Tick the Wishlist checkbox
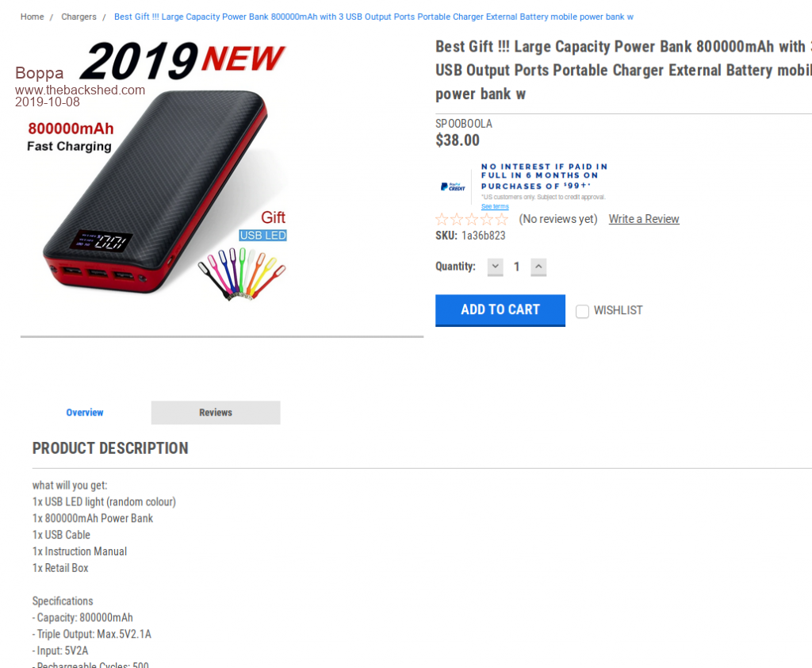The height and width of the screenshot is (668, 812). tap(582, 311)
